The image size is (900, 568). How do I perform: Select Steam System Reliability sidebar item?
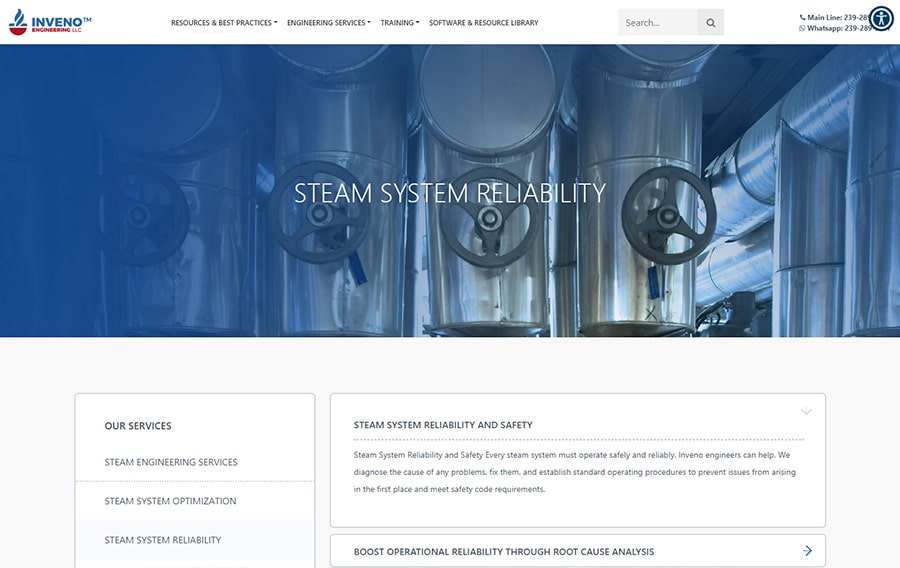163,540
